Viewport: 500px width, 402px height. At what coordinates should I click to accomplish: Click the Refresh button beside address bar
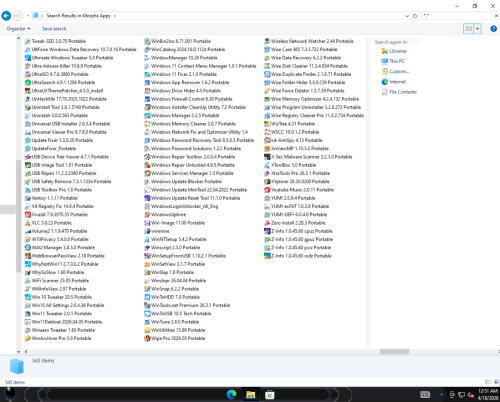click(x=415, y=16)
